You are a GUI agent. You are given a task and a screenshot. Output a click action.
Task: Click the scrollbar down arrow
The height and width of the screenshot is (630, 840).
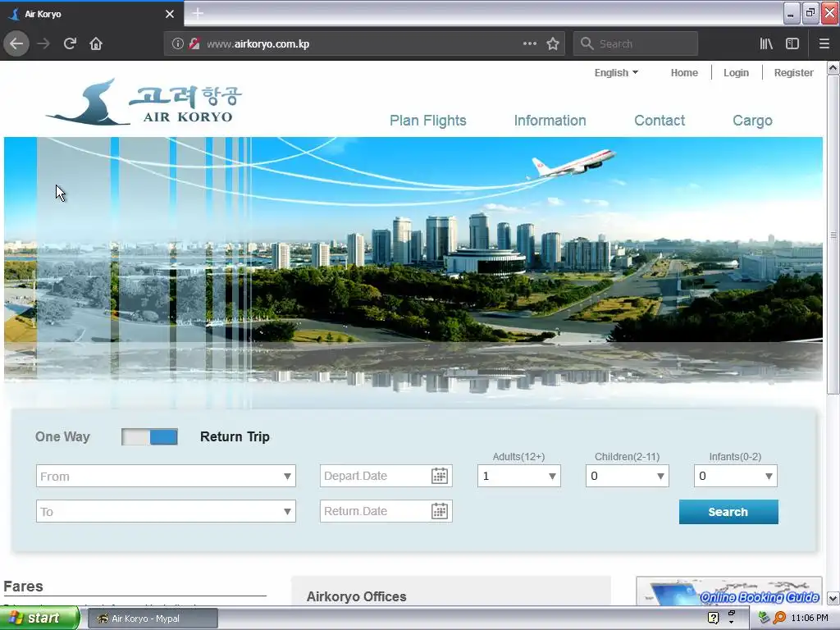point(833,598)
